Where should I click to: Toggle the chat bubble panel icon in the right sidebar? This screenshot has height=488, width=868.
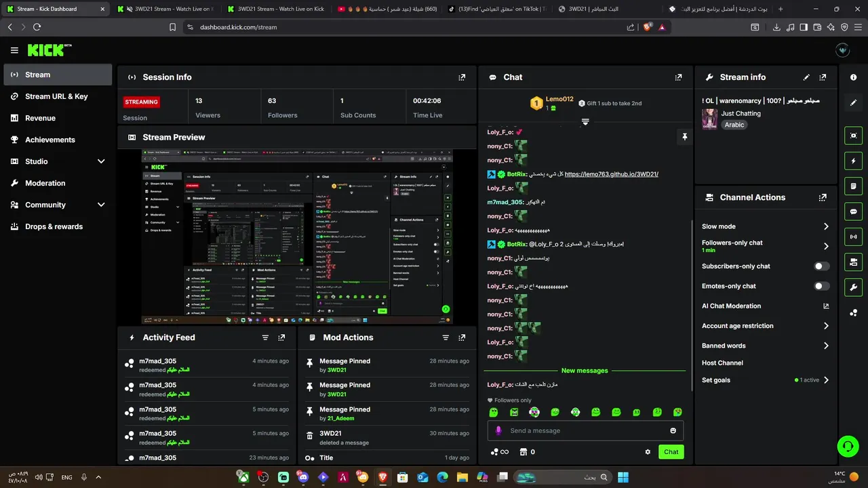pyautogui.click(x=853, y=211)
